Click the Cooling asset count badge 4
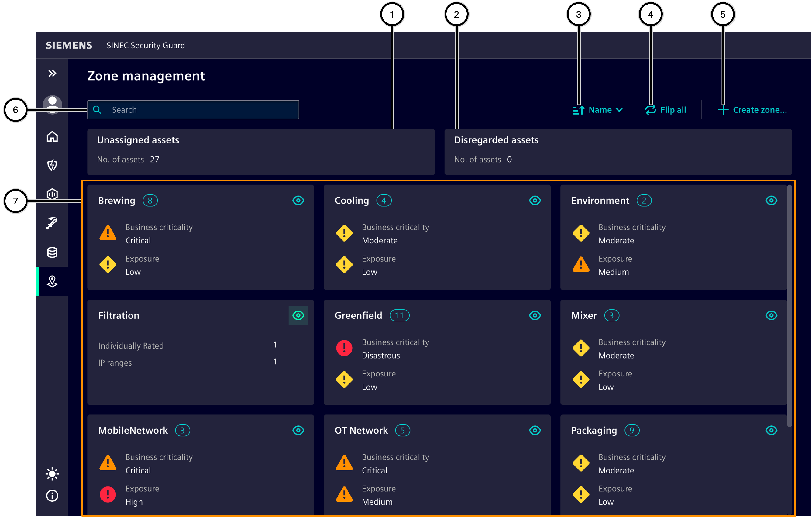Image resolution: width=812 pixels, height=519 pixels. (x=384, y=201)
